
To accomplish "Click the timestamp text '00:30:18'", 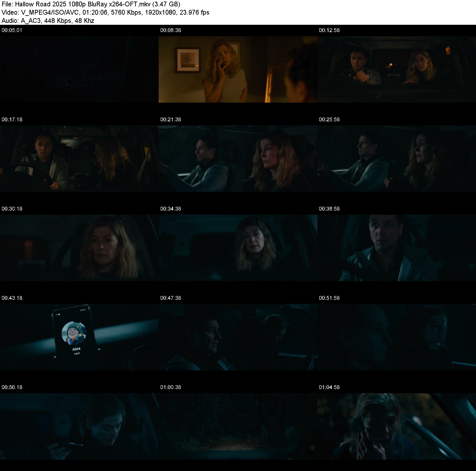I will click(12, 209).
